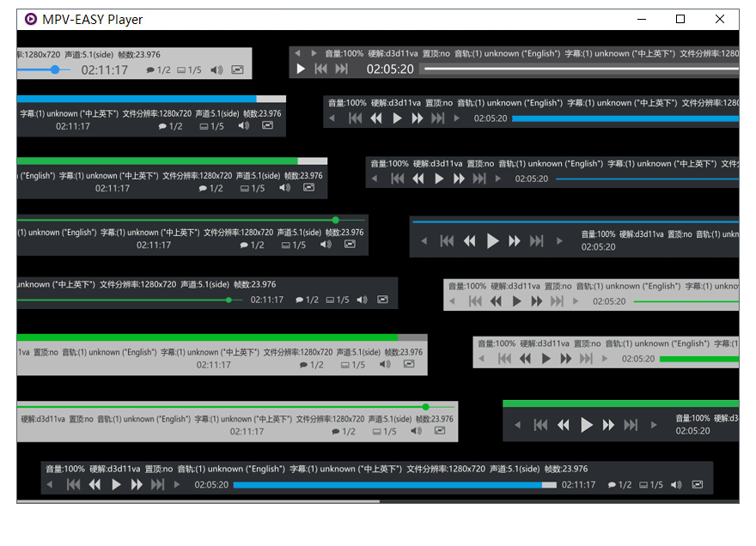
Task: Toggle fullscreen in dark bar starting (1) unknown ("English")
Action: point(350,245)
